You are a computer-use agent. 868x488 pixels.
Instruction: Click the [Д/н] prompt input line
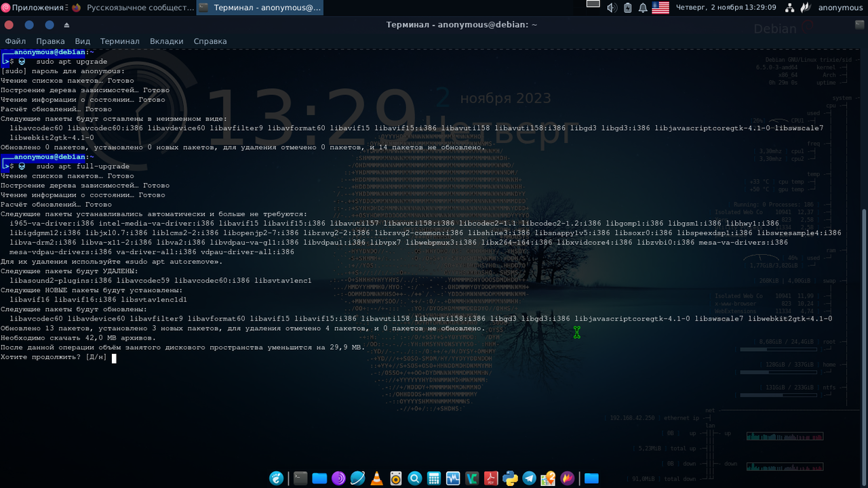(58, 357)
